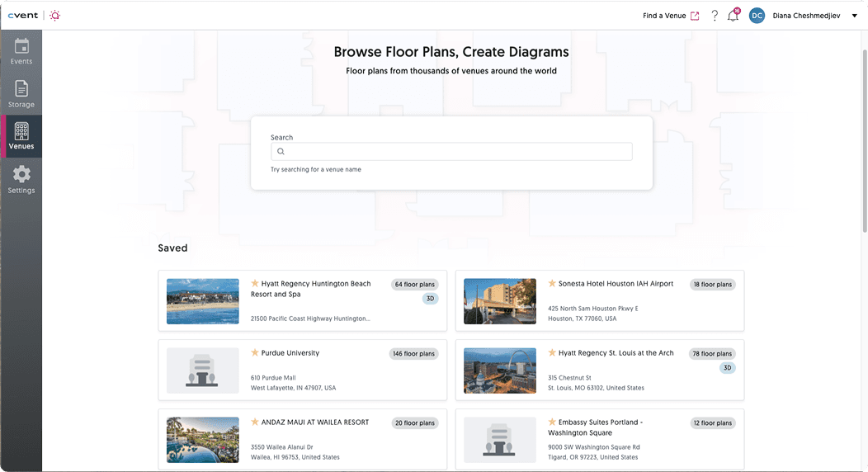This screenshot has height=472, width=868.
Task: Click 3D badge on St. Louis card
Action: coord(728,367)
